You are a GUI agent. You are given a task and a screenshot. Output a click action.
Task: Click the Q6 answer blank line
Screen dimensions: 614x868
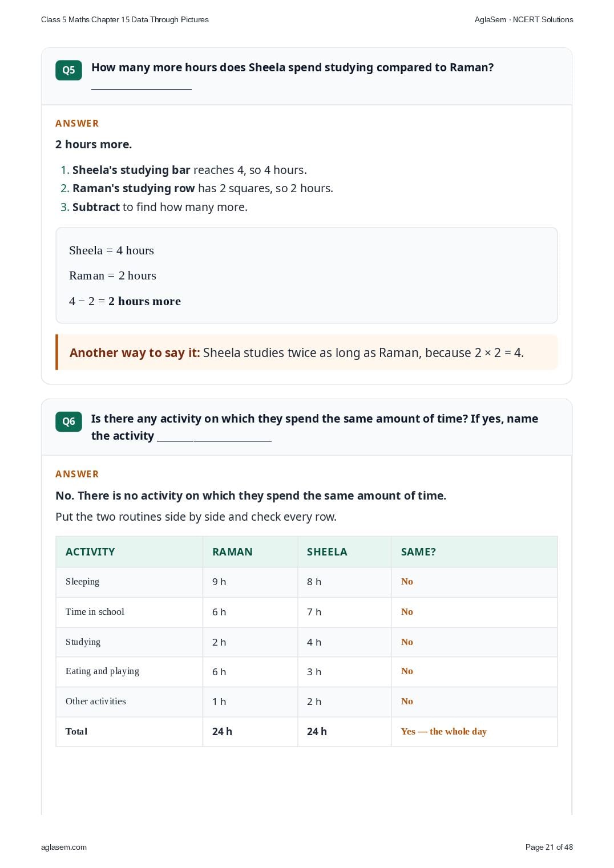pos(214,440)
